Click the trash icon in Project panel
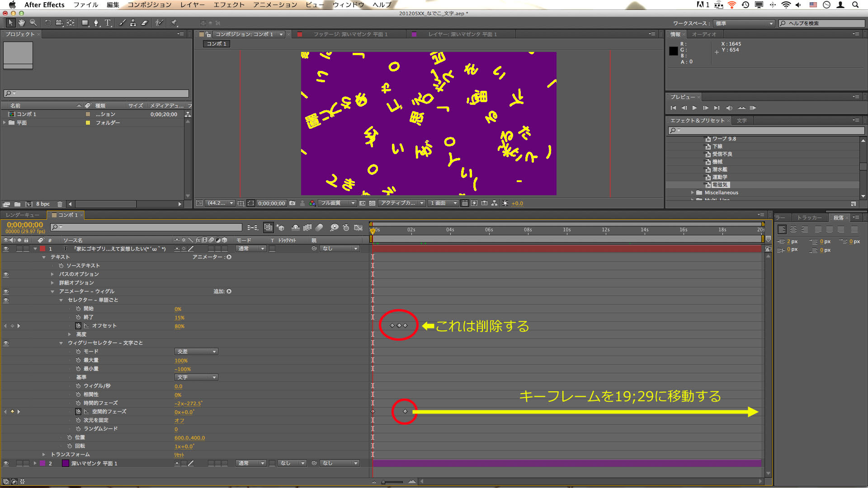 [x=60, y=204]
